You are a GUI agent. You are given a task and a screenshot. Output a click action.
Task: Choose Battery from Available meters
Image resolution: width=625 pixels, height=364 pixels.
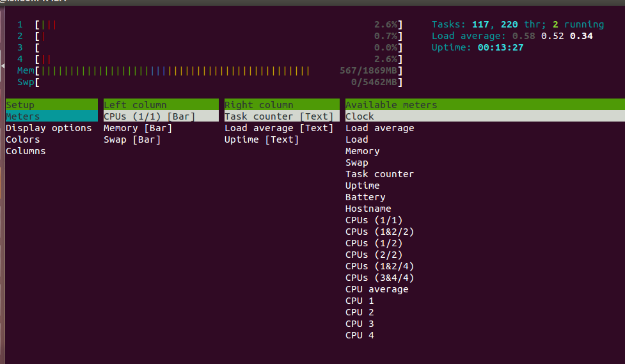coord(365,197)
